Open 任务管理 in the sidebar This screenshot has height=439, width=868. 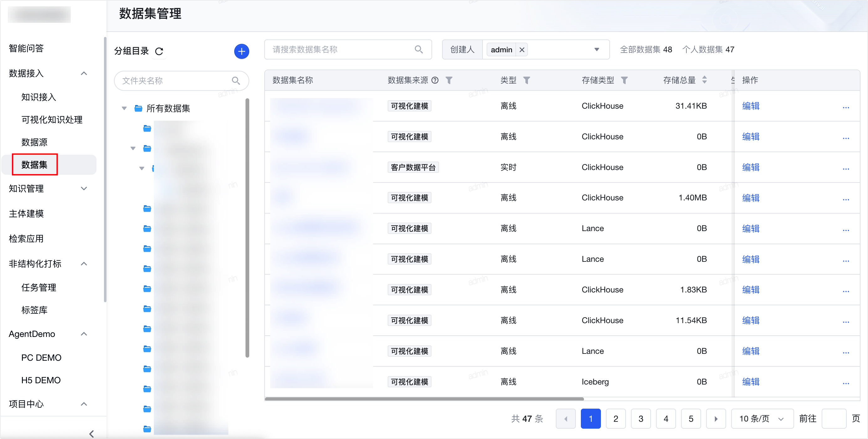(39, 288)
